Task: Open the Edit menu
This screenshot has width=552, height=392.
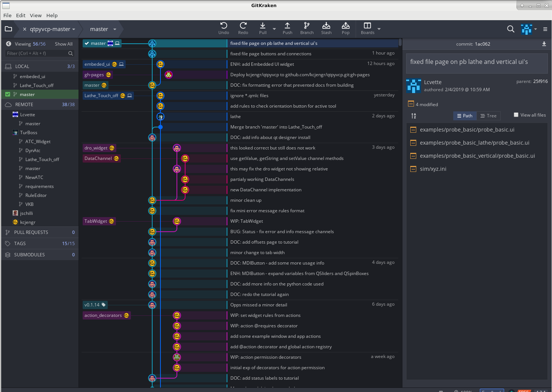Action: (21, 15)
